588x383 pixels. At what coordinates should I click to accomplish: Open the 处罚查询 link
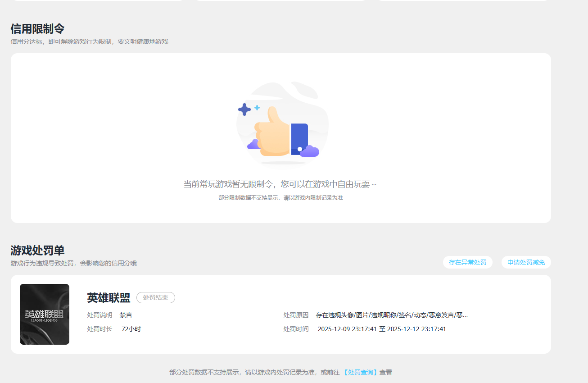pyautogui.click(x=360, y=372)
